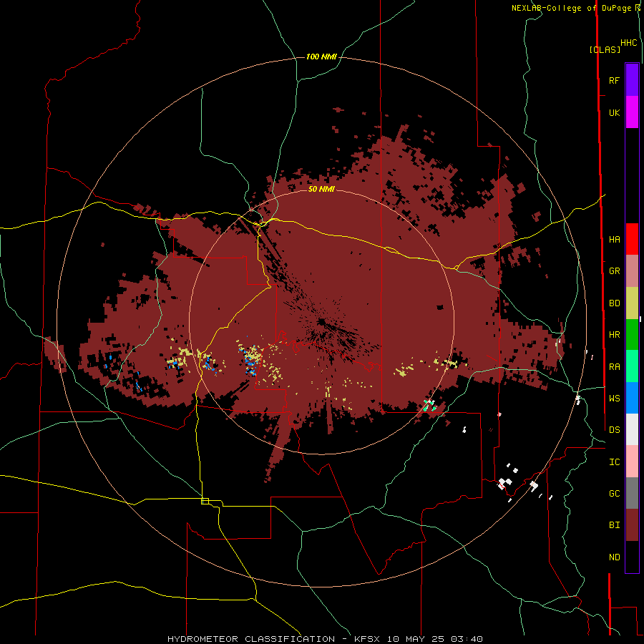Viewport: 644px width, 644px height.
Task: Select the BD yellow legend swatch
Action: pyautogui.click(x=632, y=303)
